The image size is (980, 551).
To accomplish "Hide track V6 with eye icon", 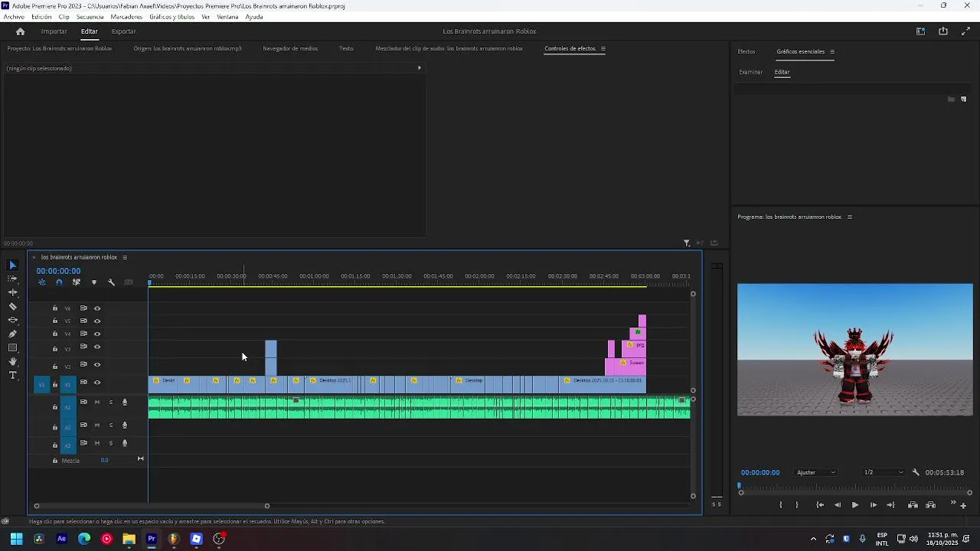I will pos(97,308).
